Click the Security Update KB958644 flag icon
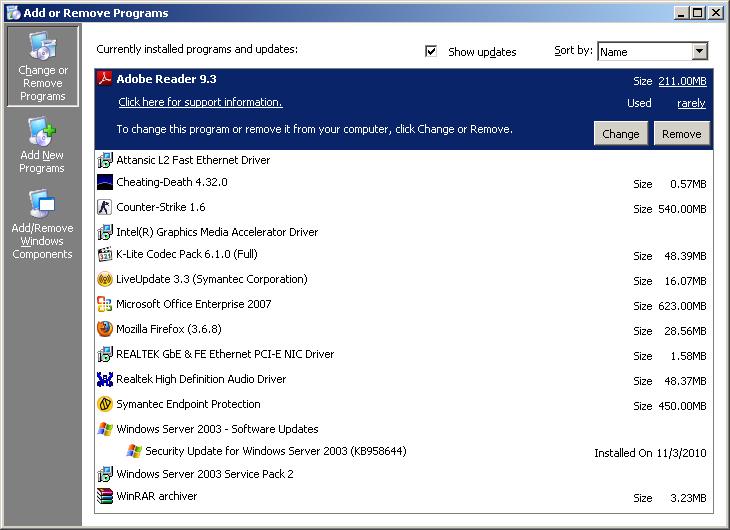 pos(134,451)
